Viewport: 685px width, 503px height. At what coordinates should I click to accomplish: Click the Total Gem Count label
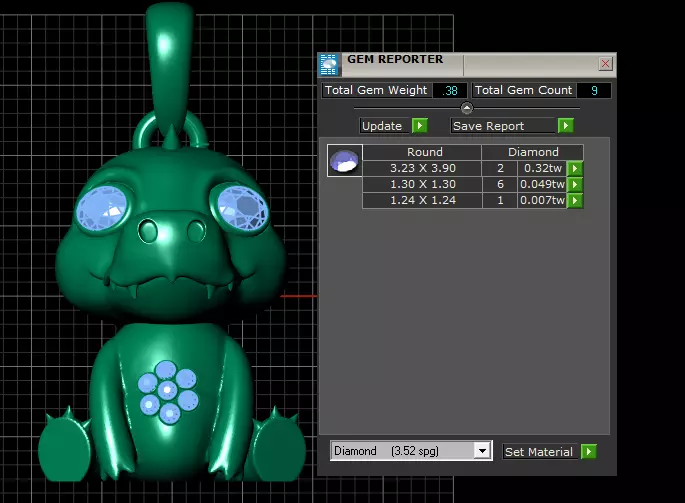pos(524,90)
